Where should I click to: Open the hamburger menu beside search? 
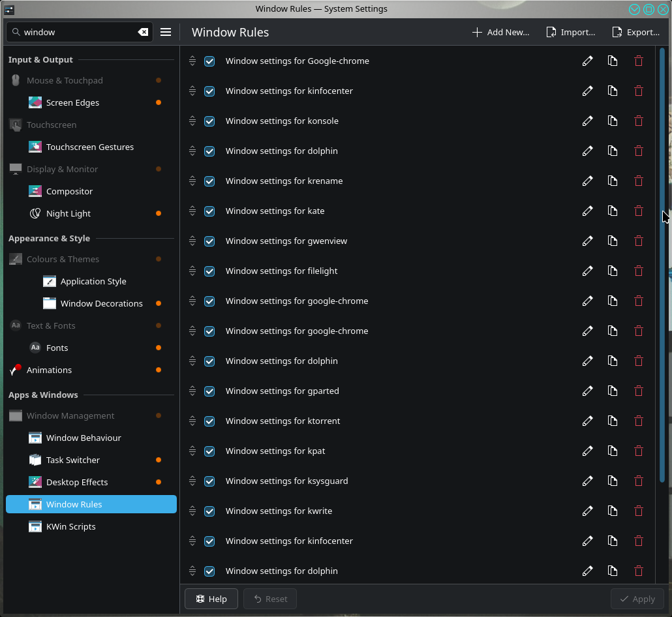coord(166,32)
